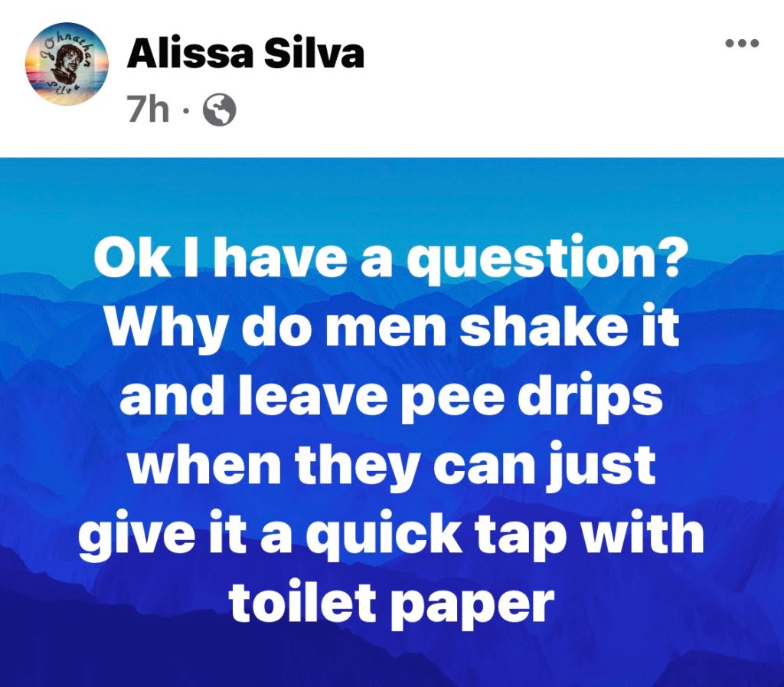Select the "and leave pee drips" line
The width and height of the screenshot is (784, 687).
tap(391, 398)
